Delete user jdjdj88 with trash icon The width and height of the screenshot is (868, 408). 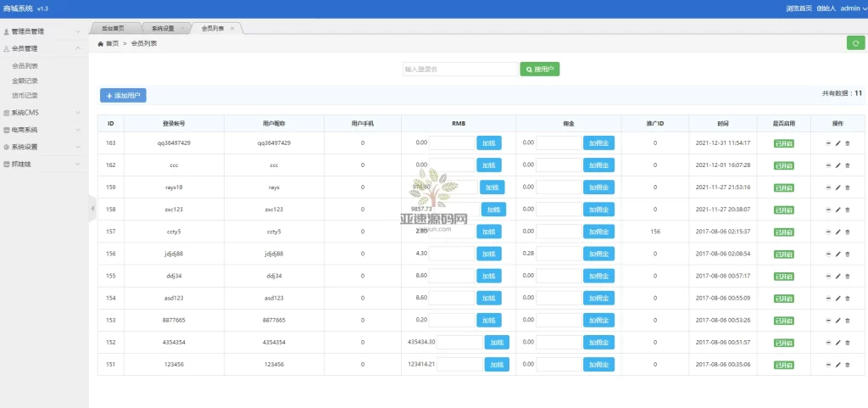tap(847, 254)
